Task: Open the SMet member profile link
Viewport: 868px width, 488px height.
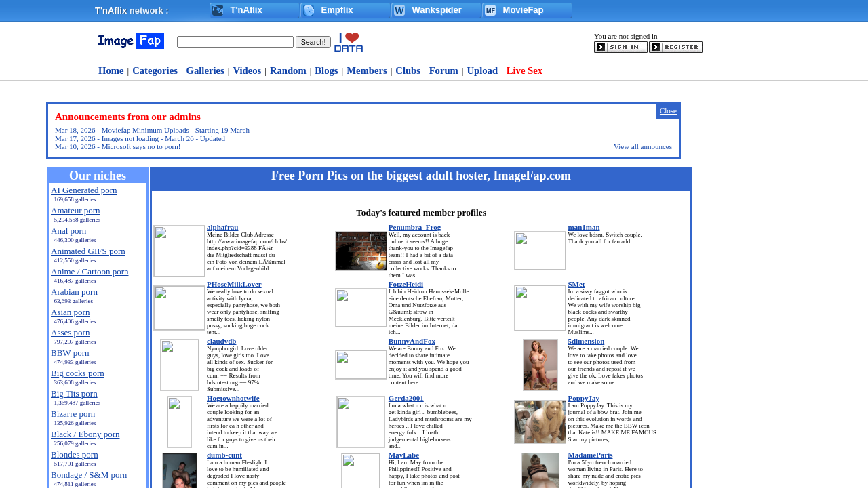Action: (x=576, y=284)
